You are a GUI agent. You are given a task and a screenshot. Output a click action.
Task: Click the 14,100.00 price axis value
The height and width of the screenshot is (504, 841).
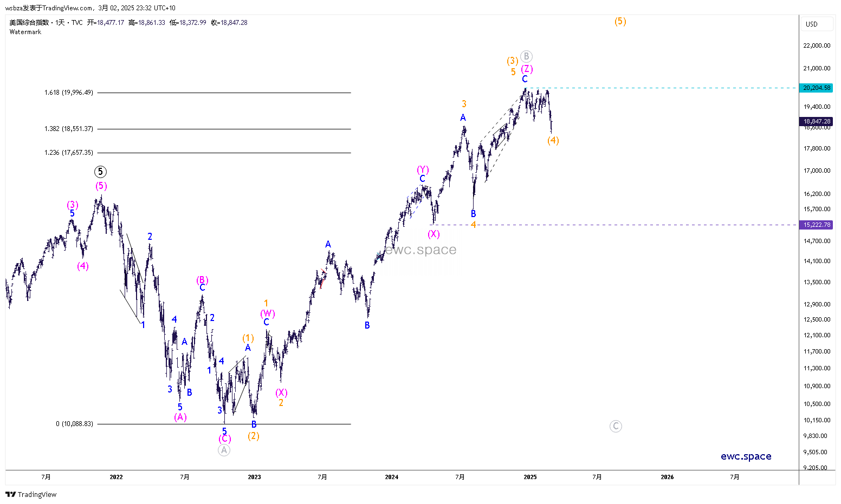point(817,261)
